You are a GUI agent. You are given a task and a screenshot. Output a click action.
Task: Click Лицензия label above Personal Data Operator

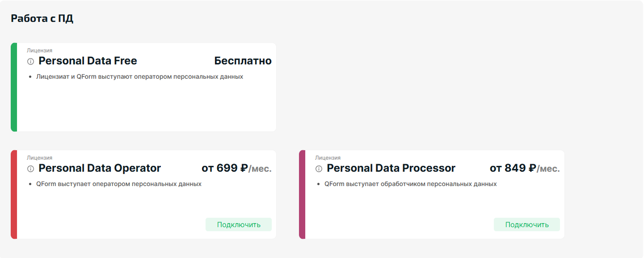click(39, 158)
